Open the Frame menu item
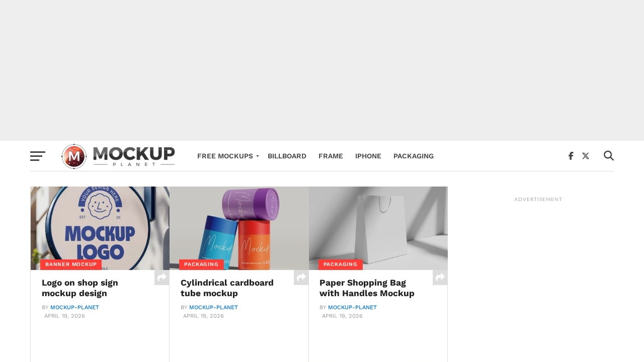The width and height of the screenshot is (644, 362). 331,156
